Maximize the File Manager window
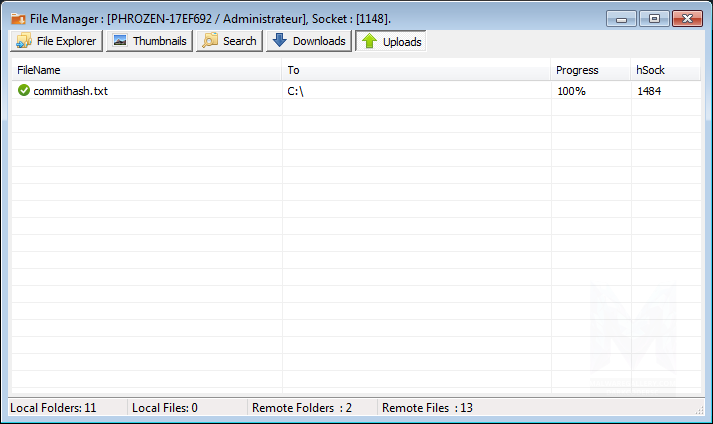 654,18
